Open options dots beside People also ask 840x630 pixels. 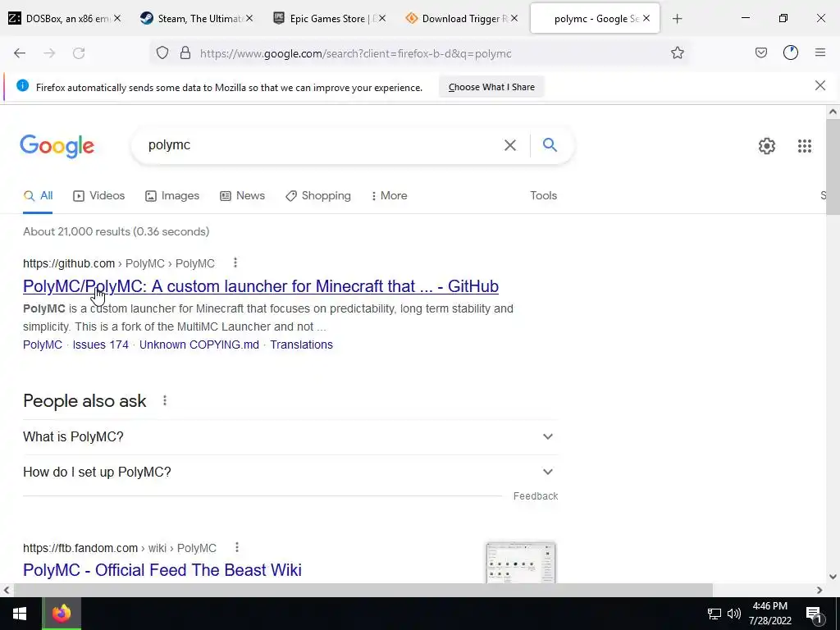point(164,400)
